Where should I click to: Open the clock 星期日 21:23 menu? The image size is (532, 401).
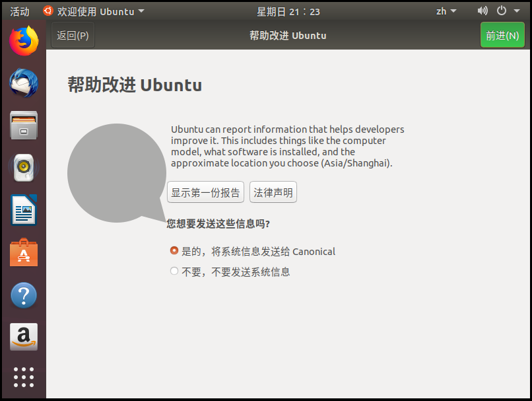(288, 11)
